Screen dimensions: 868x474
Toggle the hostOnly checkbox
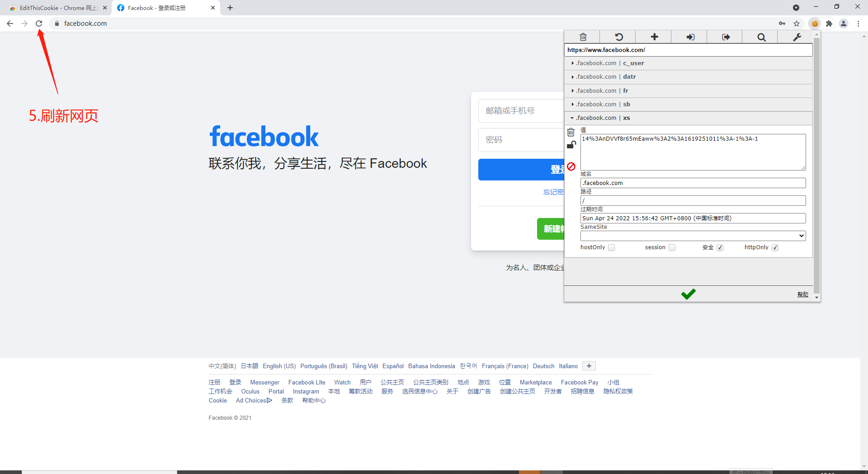pos(611,247)
